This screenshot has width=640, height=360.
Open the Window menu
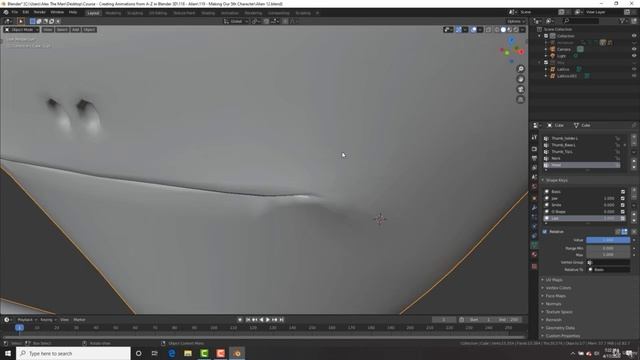57,12
